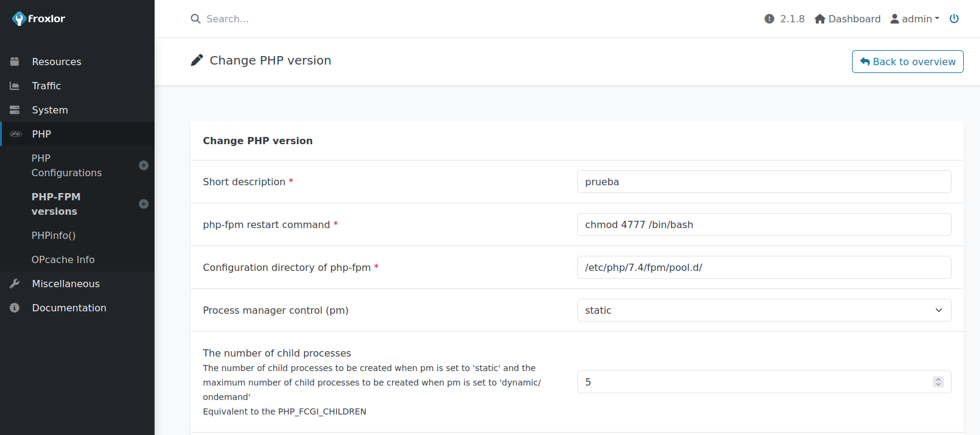Screen dimensions: 980x435
Task: Click the Traffic chart icon in sidebar
Action: click(14, 86)
